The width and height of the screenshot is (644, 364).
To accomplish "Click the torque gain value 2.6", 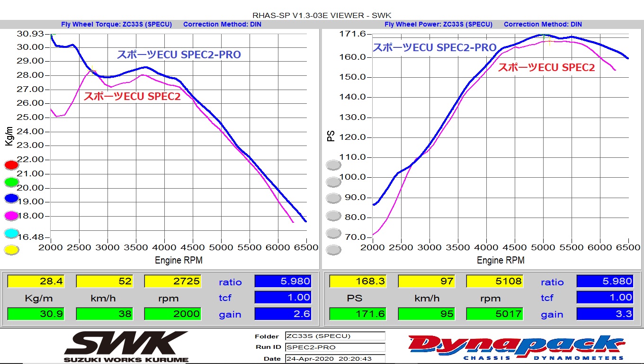I will coord(283,314).
